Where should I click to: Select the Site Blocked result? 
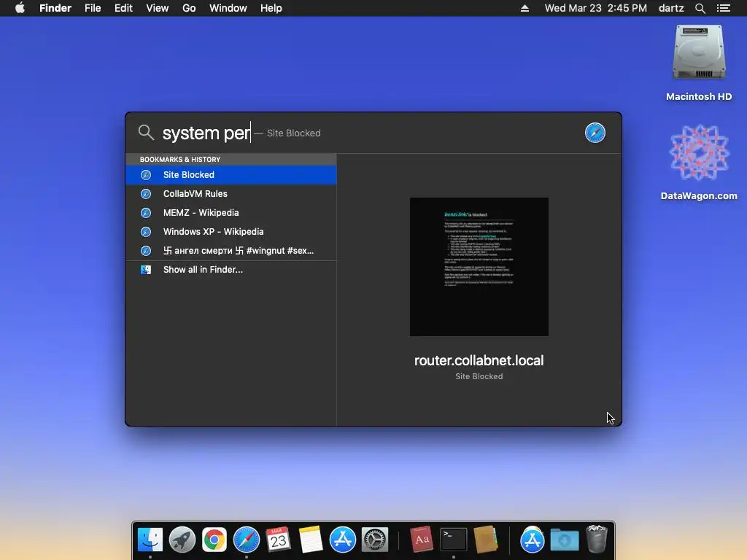231,175
